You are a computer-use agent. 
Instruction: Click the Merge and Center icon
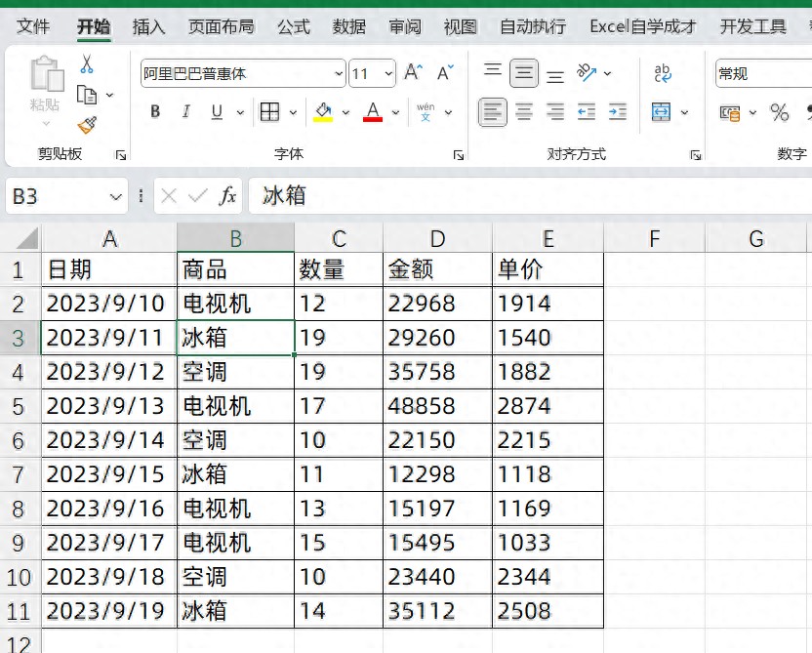662,112
